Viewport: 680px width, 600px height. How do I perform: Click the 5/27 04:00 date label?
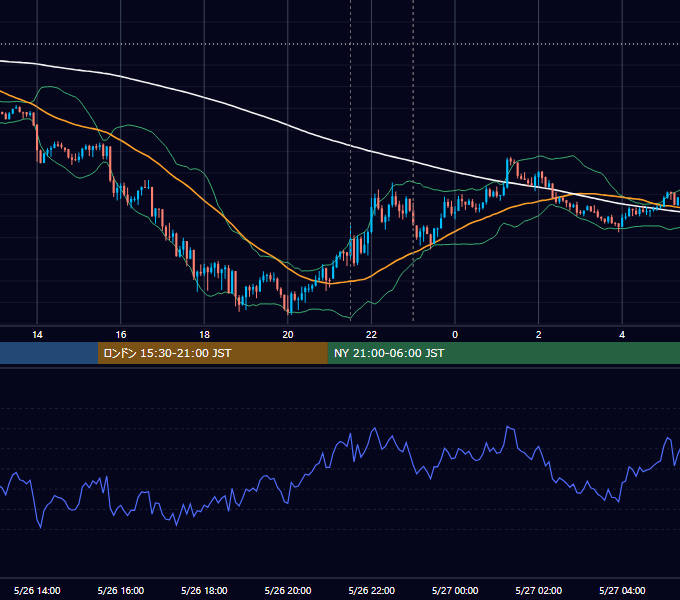pyautogui.click(x=622, y=590)
